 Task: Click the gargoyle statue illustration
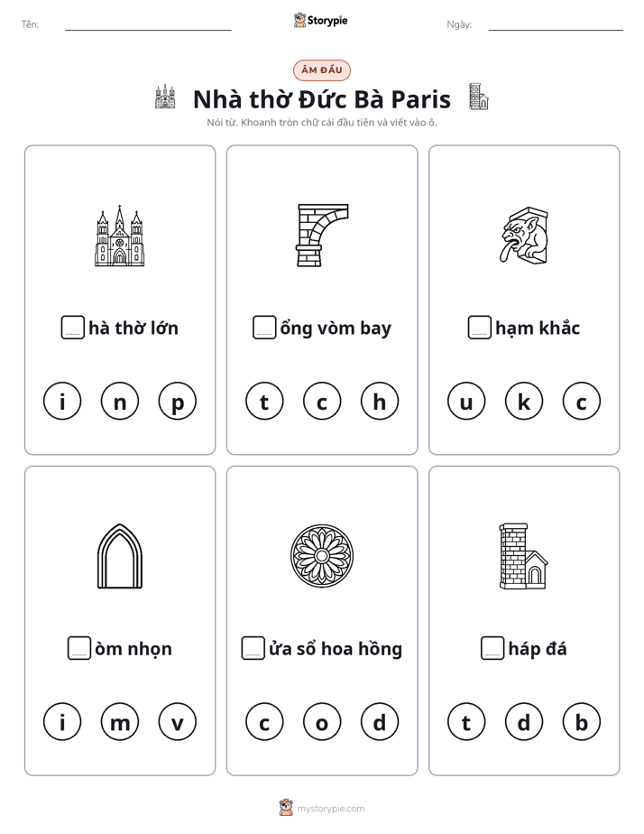(524, 235)
